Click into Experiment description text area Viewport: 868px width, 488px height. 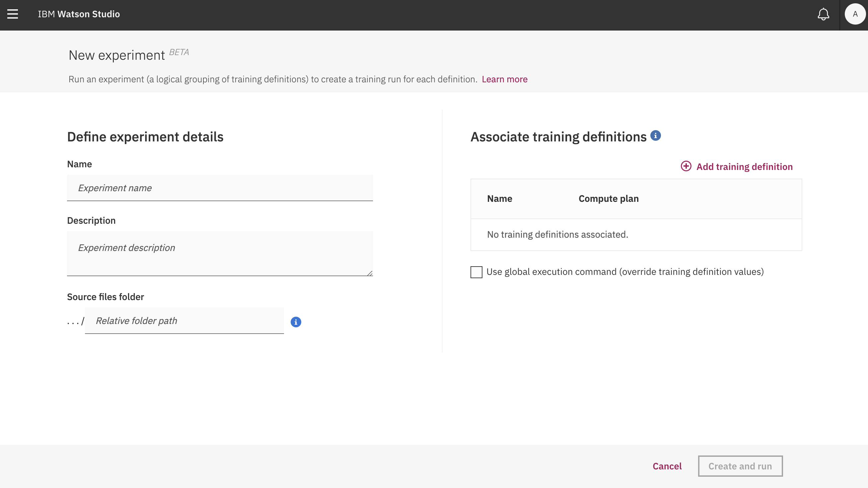pyautogui.click(x=220, y=253)
